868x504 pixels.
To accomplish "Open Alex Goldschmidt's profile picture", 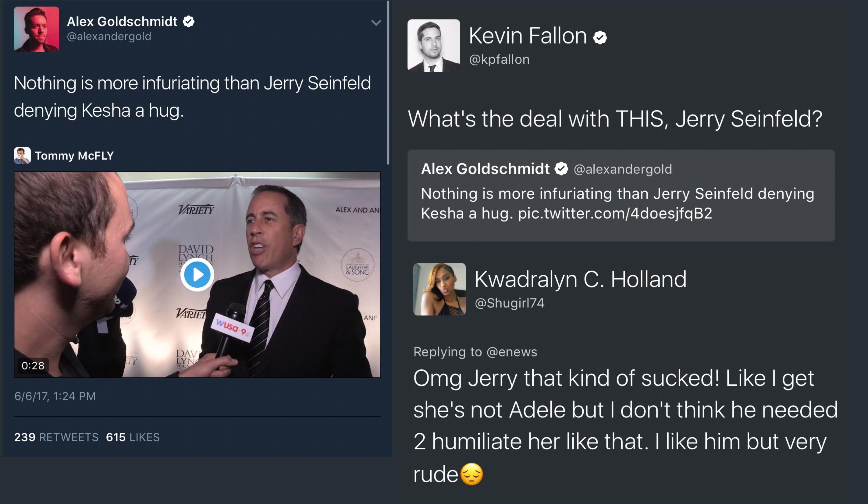I will point(37,29).
